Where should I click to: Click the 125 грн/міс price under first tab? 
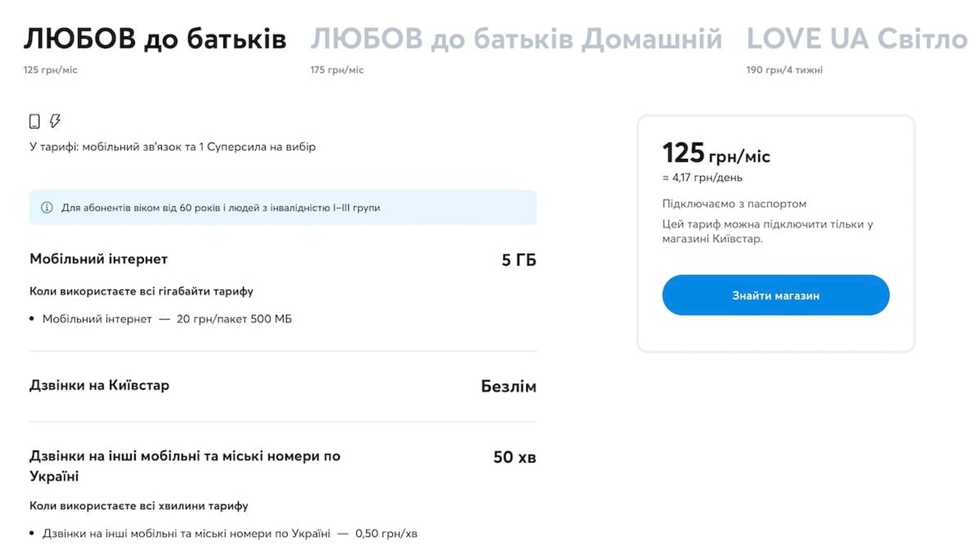pos(50,70)
